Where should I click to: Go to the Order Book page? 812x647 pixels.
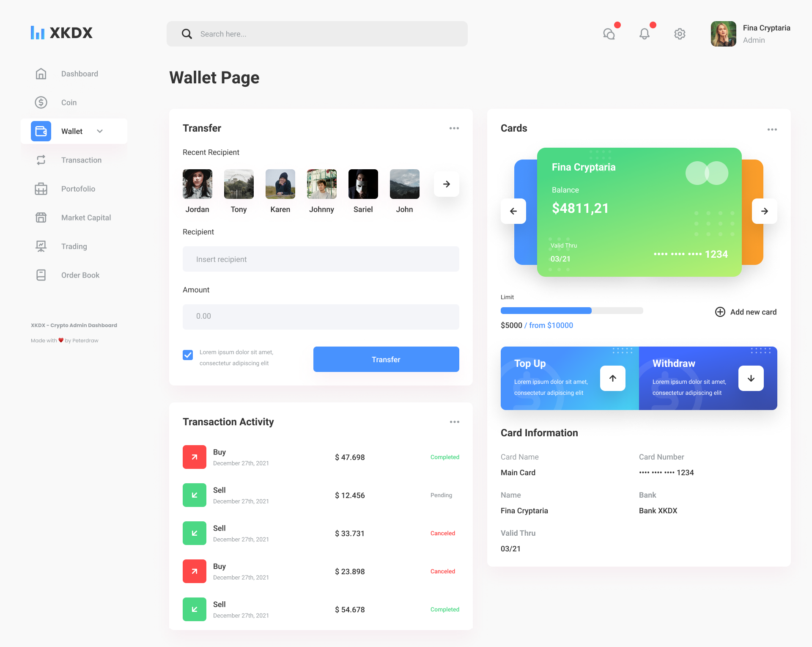80,275
